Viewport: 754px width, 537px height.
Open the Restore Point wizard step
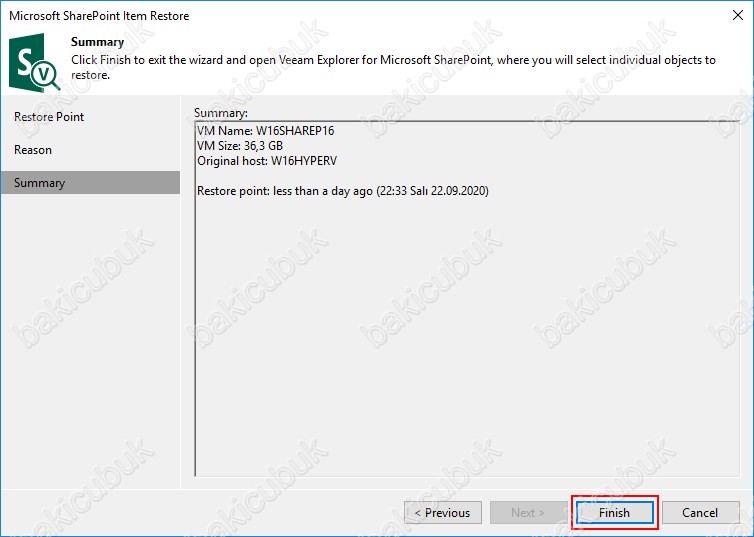click(49, 117)
